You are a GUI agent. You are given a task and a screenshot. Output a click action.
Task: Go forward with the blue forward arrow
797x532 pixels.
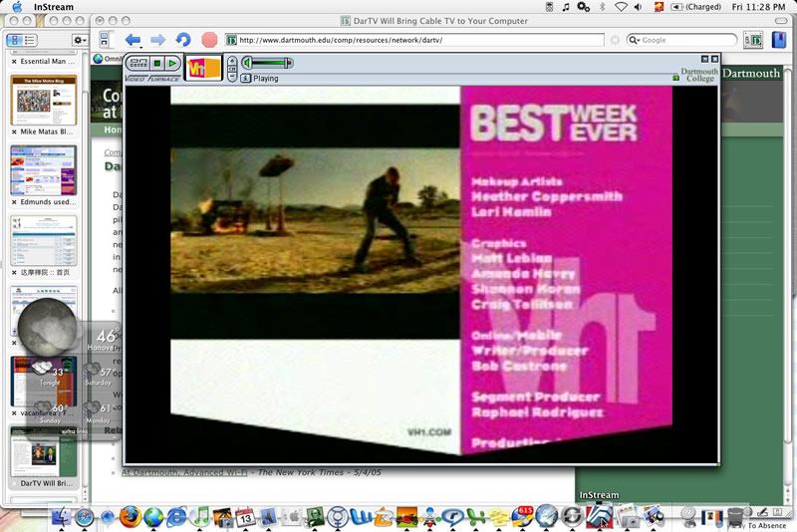[158, 40]
